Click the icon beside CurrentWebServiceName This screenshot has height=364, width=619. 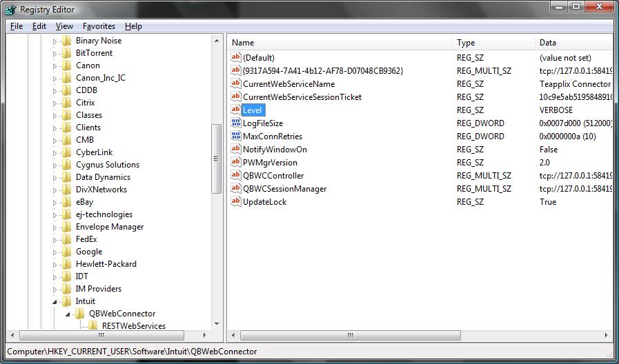coord(236,83)
